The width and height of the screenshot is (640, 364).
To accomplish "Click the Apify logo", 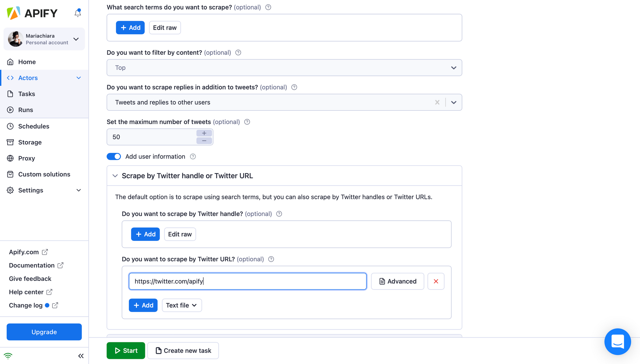I will pos(32,13).
